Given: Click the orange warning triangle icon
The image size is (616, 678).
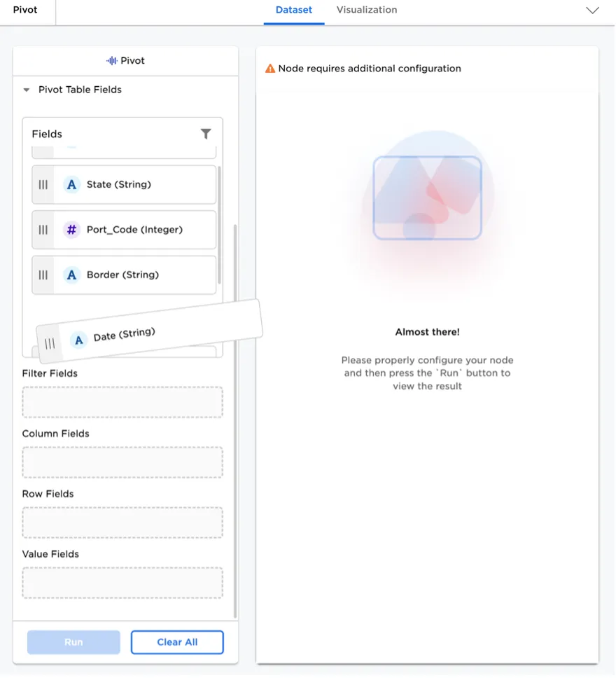Looking at the screenshot, I should (270, 69).
